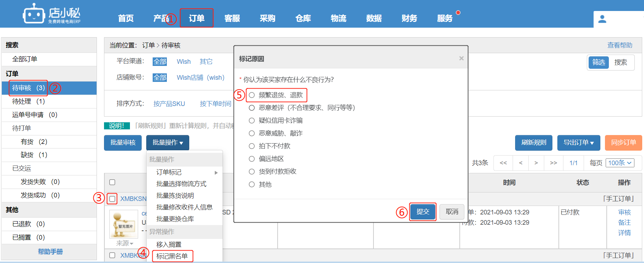This screenshot has height=263, width=644.
Task: Open the 查看帮助 link
Action: coord(620,45)
